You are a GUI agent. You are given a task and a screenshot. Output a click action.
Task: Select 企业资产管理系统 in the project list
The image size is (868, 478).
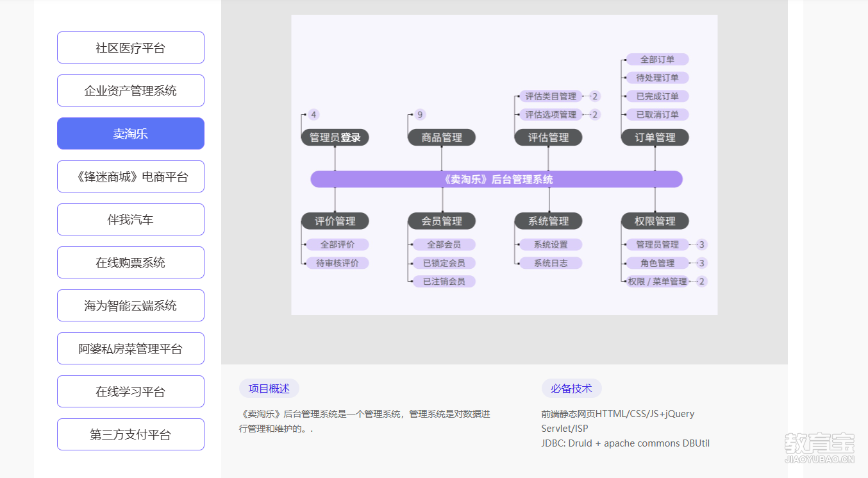coord(131,91)
